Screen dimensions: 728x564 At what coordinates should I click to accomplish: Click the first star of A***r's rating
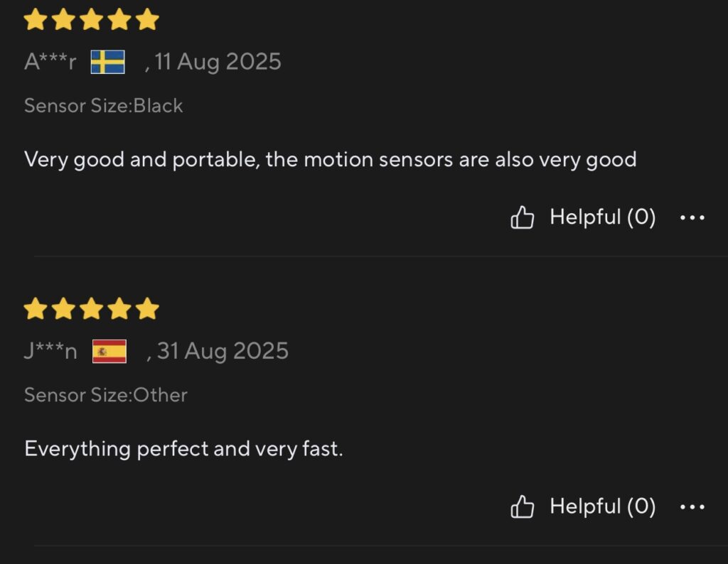pos(35,19)
